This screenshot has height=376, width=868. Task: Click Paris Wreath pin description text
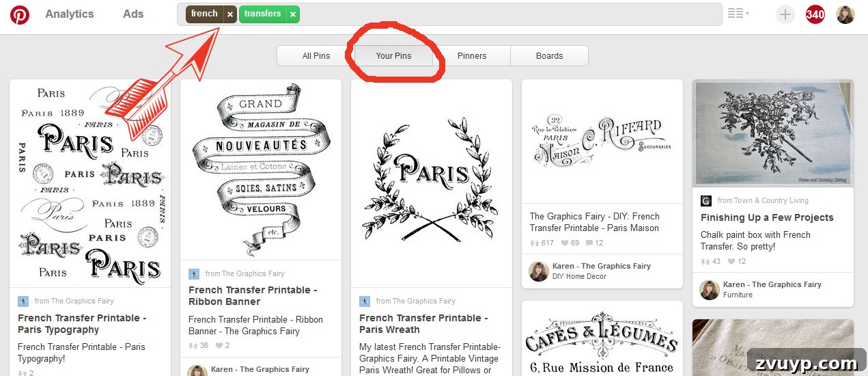click(x=430, y=358)
